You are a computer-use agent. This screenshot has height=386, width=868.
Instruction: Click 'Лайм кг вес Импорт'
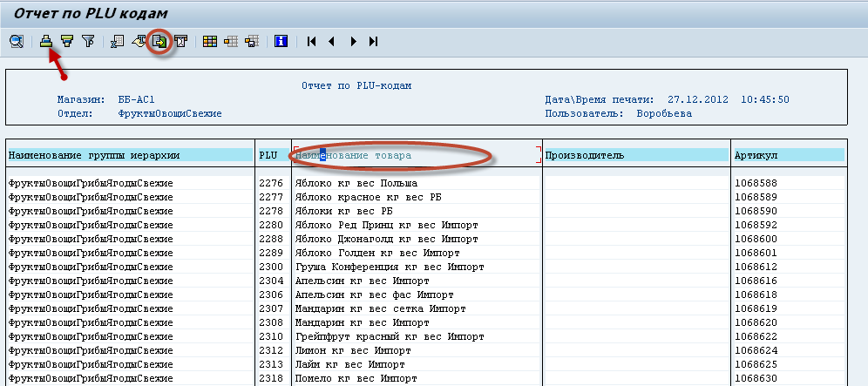click(x=349, y=364)
